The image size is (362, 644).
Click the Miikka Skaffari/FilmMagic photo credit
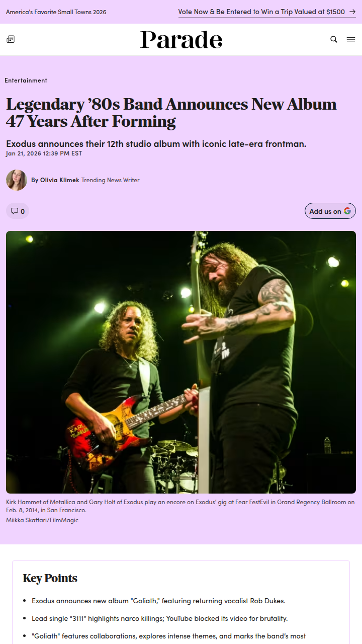(x=42, y=520)
